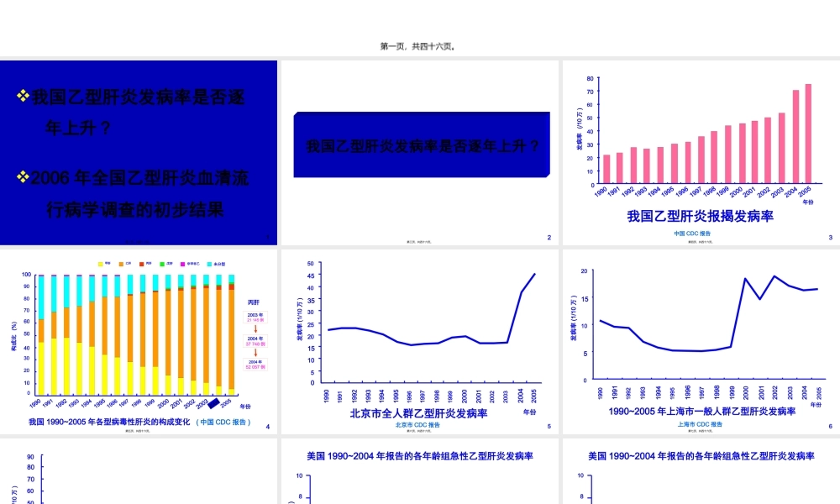Click page number 5 on Beijing slide

[549, 427]
